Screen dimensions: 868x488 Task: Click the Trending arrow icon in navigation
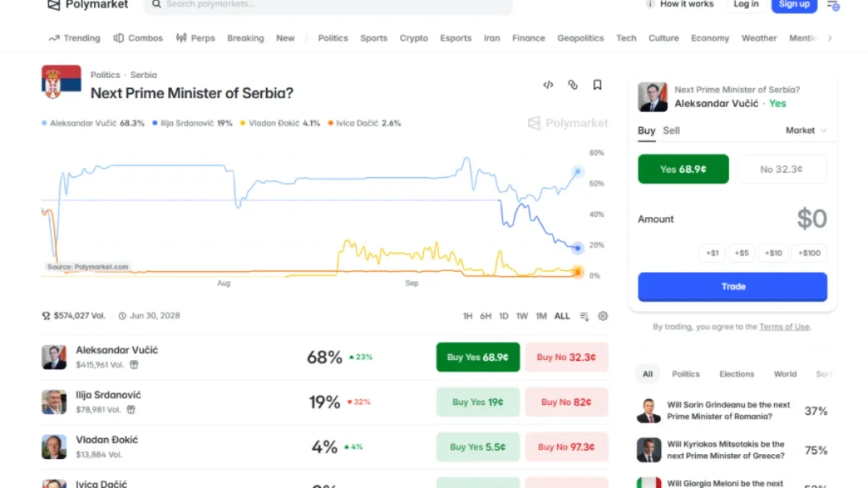coord(54,38)
